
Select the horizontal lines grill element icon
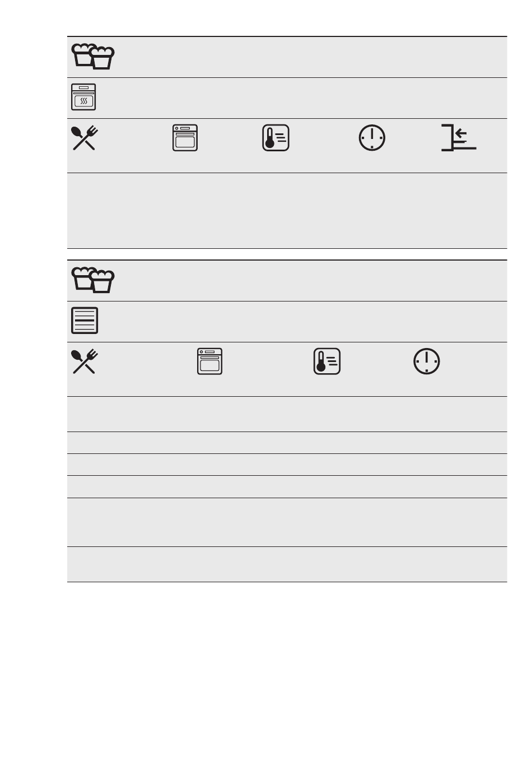(x=85, y=321)
